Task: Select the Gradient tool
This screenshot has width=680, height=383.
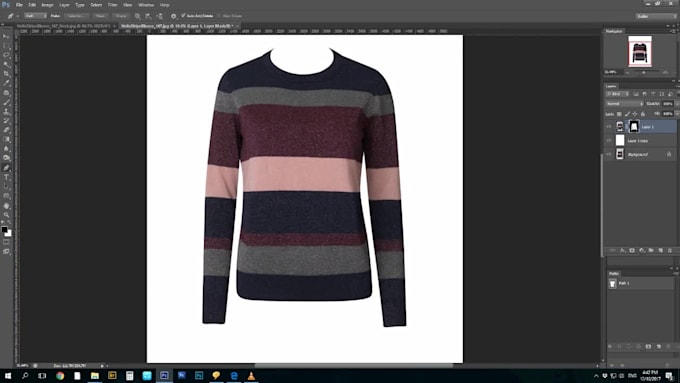Action: (x=6, y=139)
